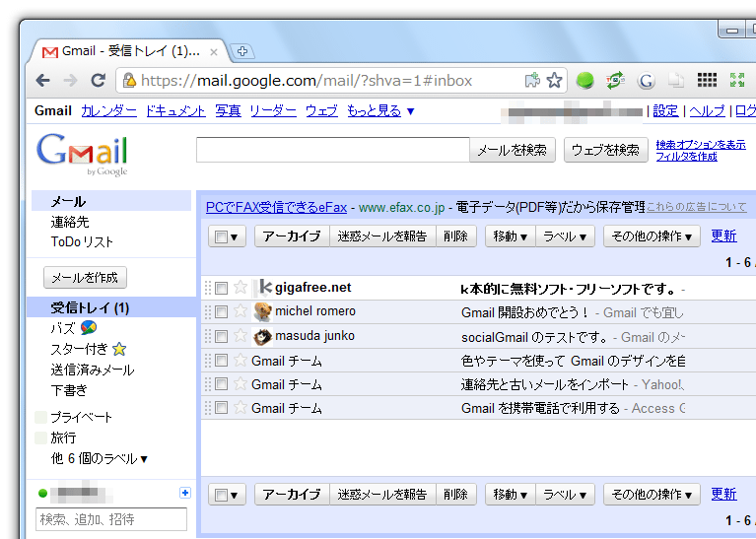Click the security lock icon in address bar
The width and height of the screenshot is (756, 539).
coord(129,80)
